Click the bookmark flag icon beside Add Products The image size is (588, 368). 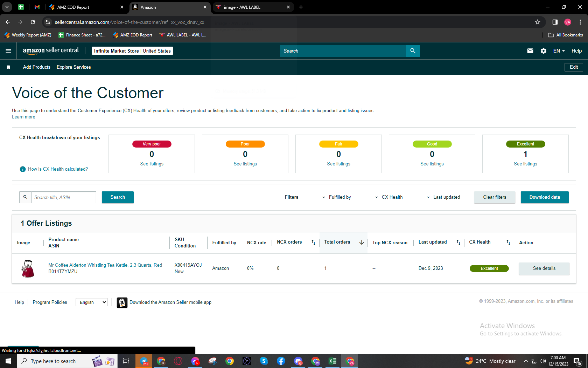pyautogui.click(x=8, y=67)
